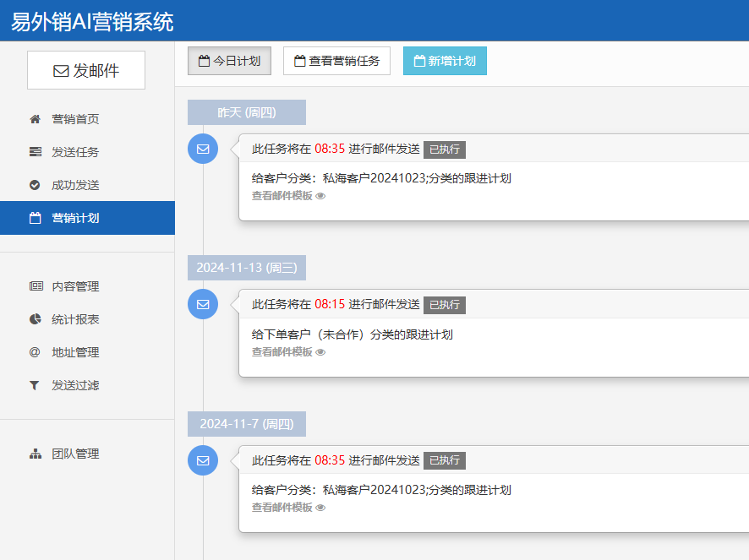The height and width of the screenshot is (560, 749).
Task: Click 查看邮件模板 link in yesterday's task
Action: [282, 196]
